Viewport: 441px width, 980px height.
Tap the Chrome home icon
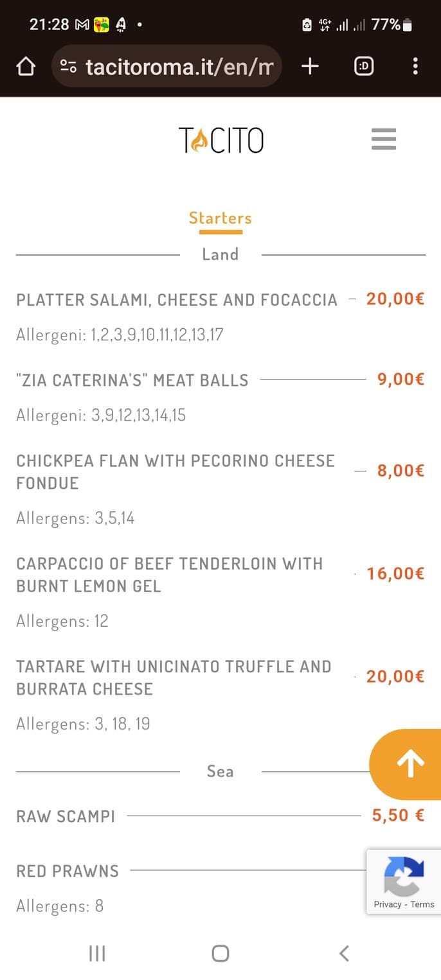(25, 66)
